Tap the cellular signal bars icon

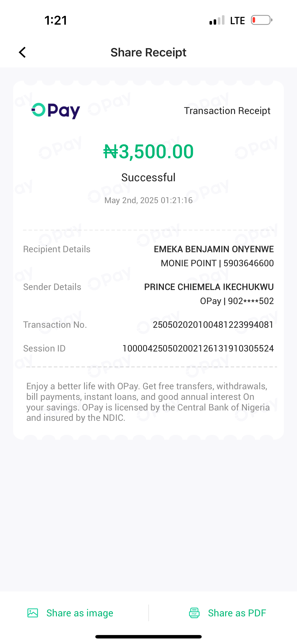(217, 20)
